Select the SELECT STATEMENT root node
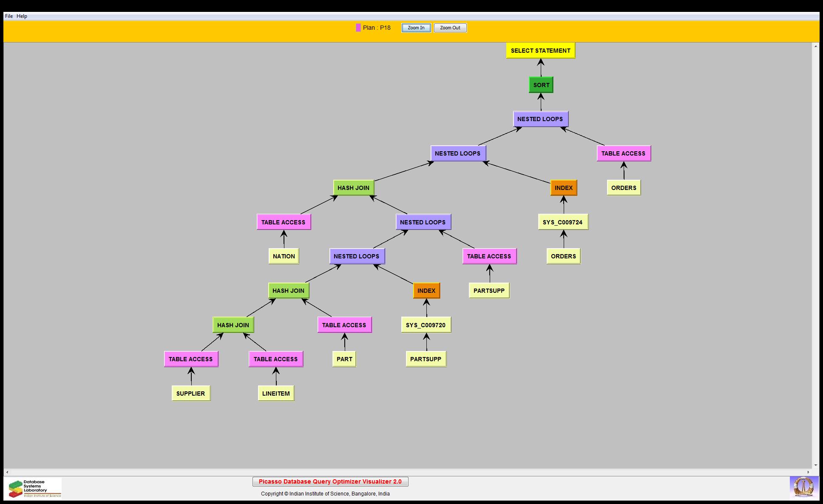 point(540,51)
